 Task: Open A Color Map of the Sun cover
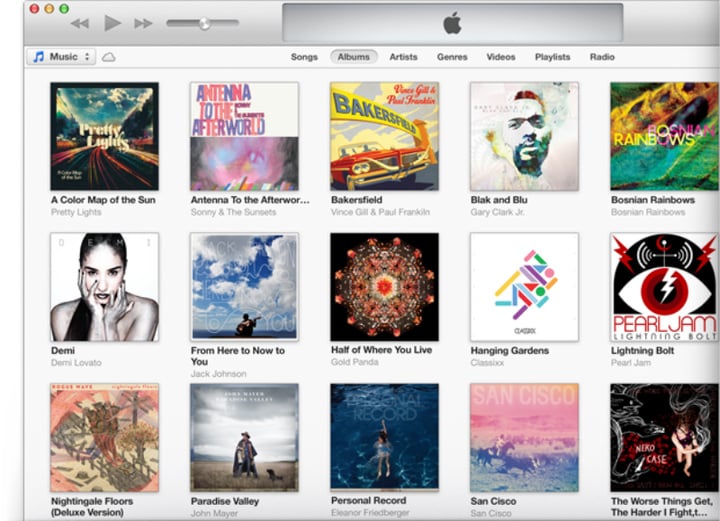pos(105,136)
